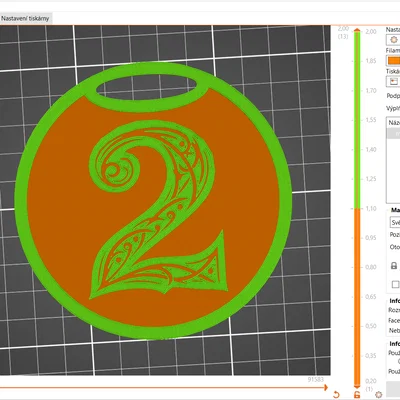The image size is (400, 400).
Task: Click the 91583 move count label
Action: click(x=315, y=380)
